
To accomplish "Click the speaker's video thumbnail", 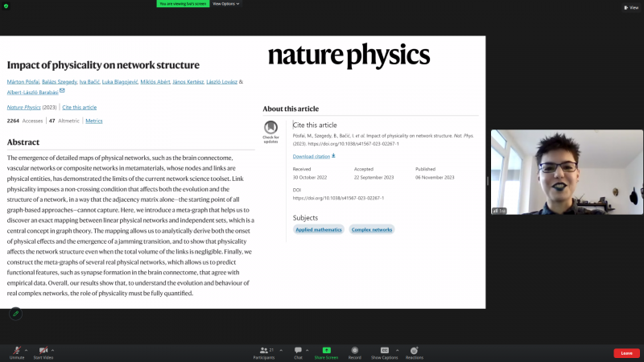I will 567,172.
